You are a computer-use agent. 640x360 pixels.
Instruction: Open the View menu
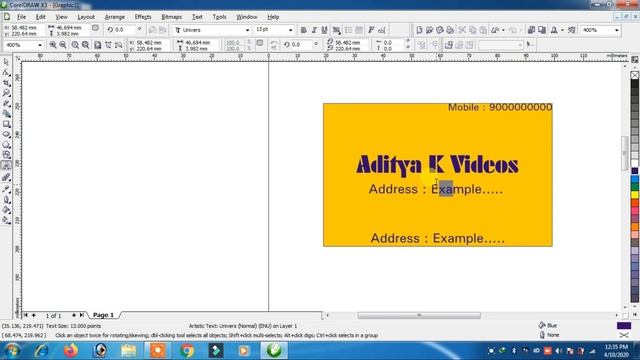coord(61,17)
